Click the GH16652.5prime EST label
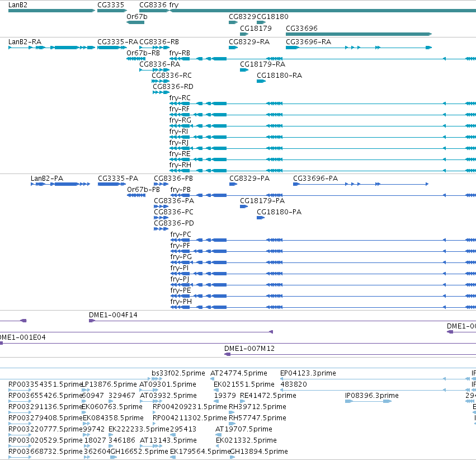476x460 pixels. point(139,452)
